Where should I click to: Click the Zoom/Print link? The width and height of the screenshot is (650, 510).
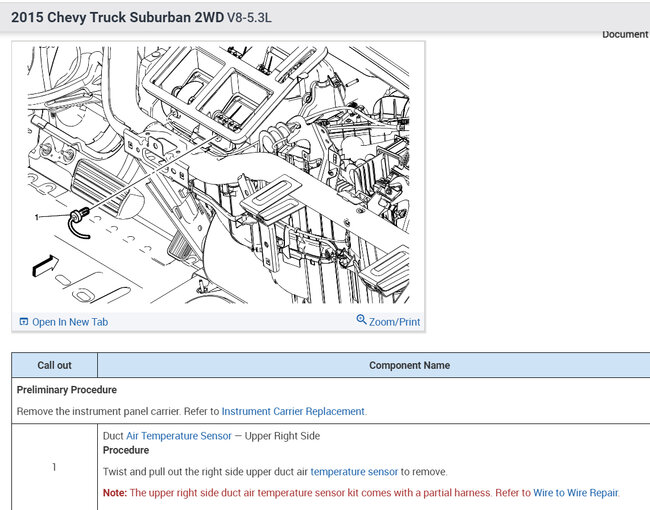pyautogui.click(x=394, y=322)
